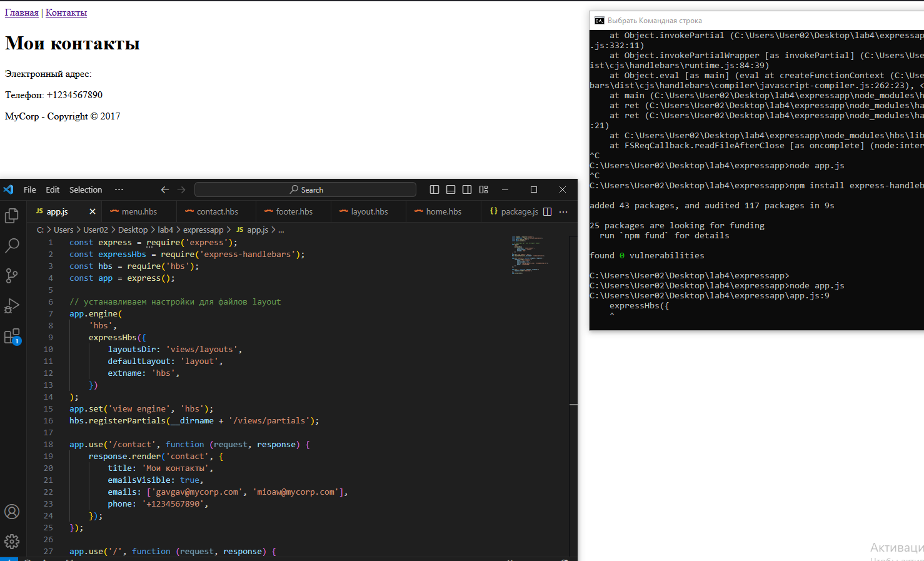
Task: Click the Split Editor Right icon
Action: pyautogui.click(x=548, y=212)
